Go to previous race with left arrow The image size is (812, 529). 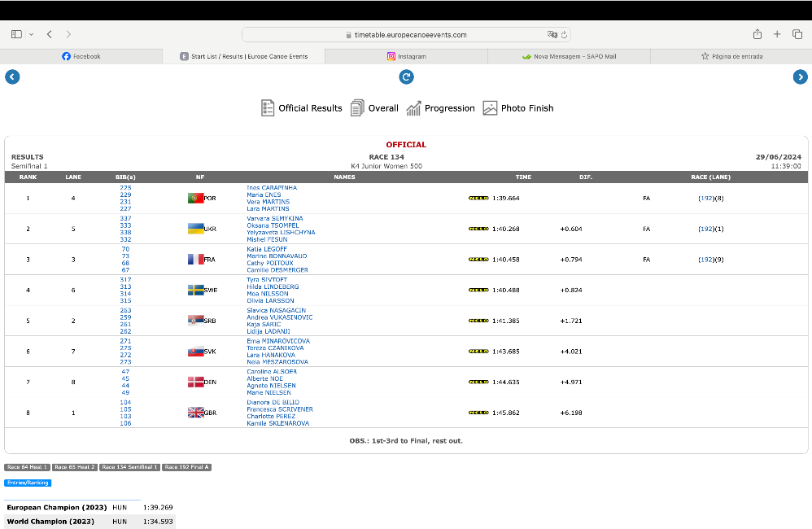11,77
